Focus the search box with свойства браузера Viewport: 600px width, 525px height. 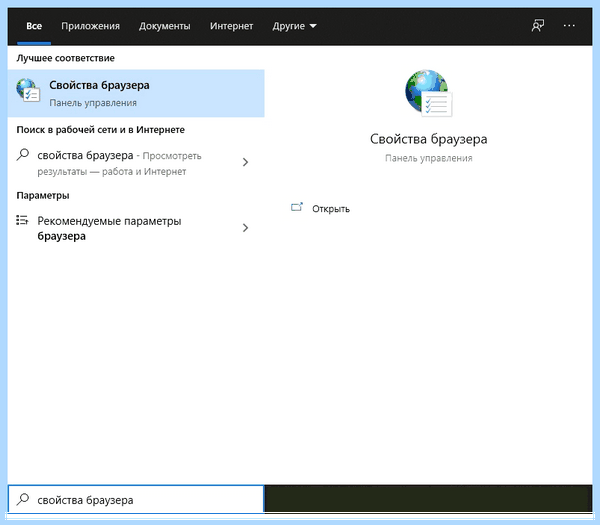[x=136, y=500]
